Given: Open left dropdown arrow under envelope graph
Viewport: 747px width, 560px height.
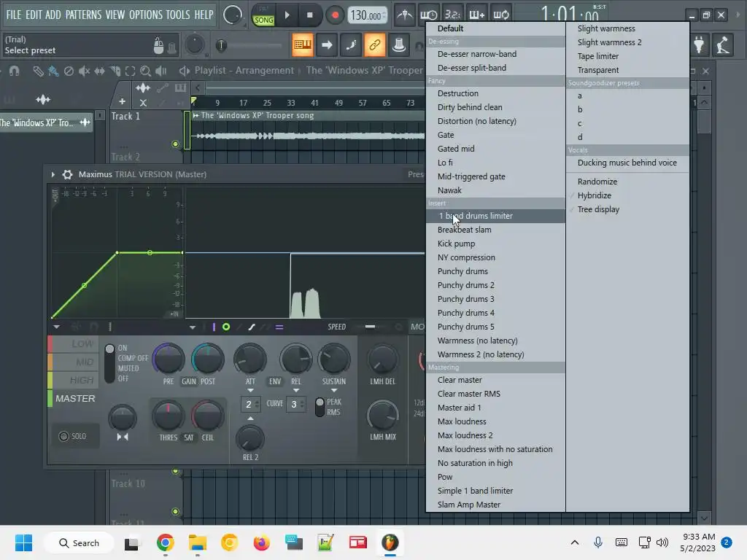Looking at the screenshot, I should tap(56, 327).
